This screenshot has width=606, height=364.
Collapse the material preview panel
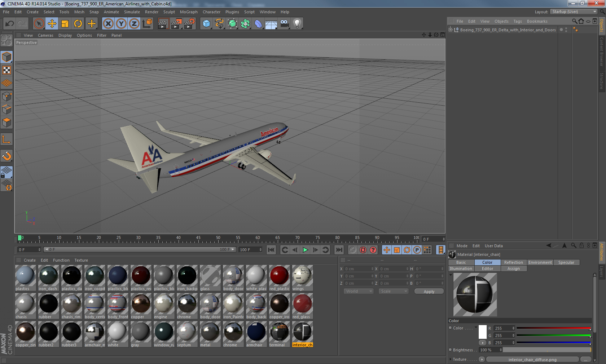coord(451,275)
